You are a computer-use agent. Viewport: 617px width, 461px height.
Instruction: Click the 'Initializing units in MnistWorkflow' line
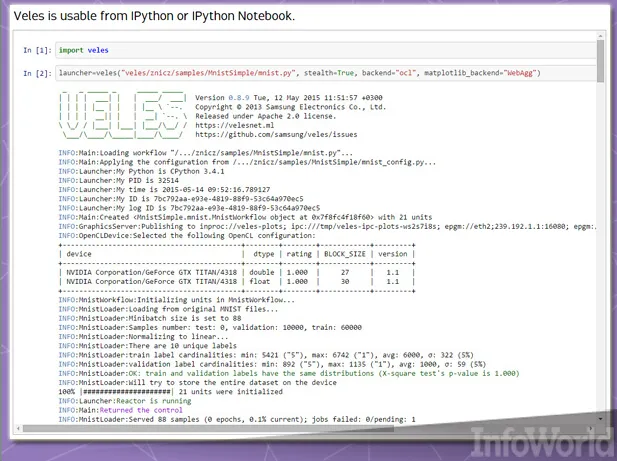pyautogui.click(x=176, y=300)
